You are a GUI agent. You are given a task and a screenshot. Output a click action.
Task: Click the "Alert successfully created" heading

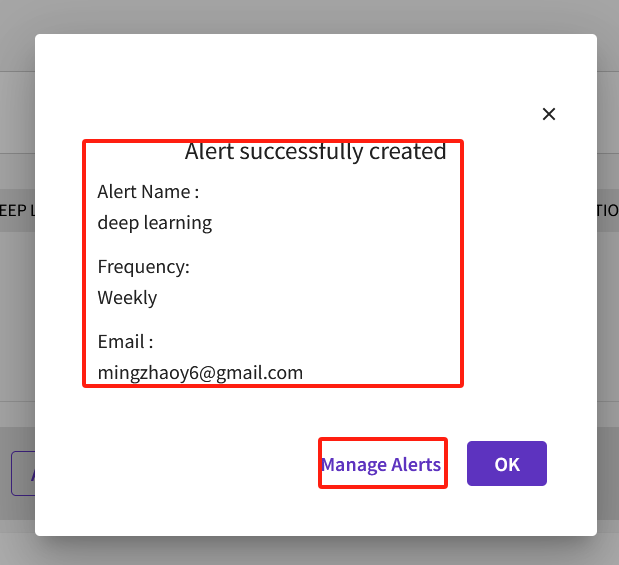tap(315, 151)
